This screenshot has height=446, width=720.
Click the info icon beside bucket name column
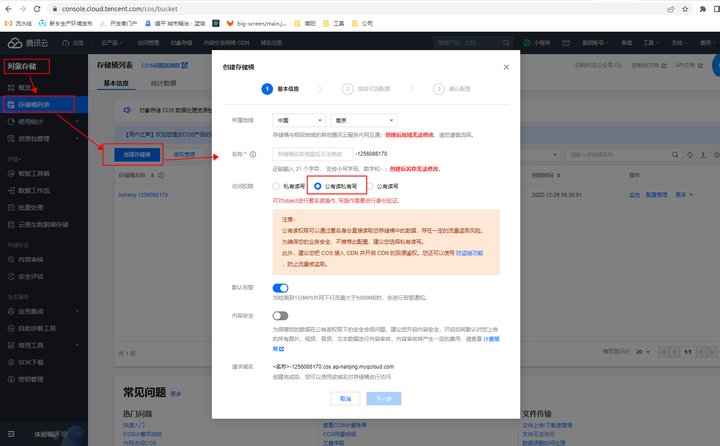pyautogui.click(x=161, y=175)
